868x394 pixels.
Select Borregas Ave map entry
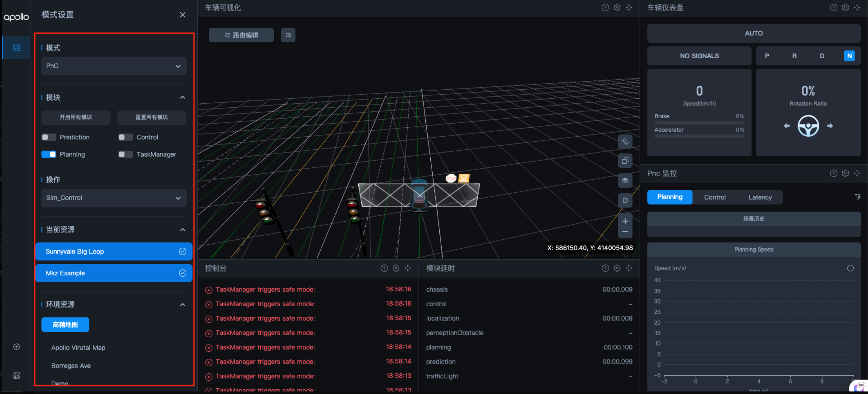(71, 365)
